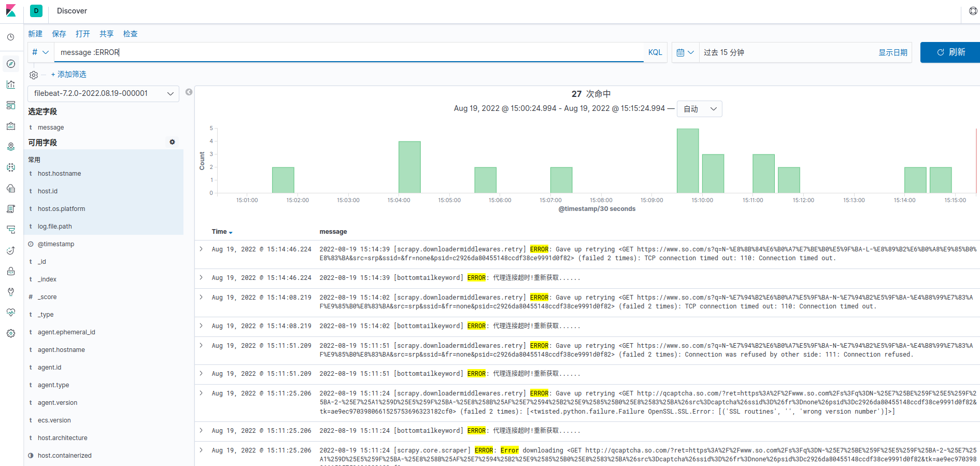Screen dimensions: 980x466
Task: Select the message field under selected fields
Action: click(x=51, y=128)
